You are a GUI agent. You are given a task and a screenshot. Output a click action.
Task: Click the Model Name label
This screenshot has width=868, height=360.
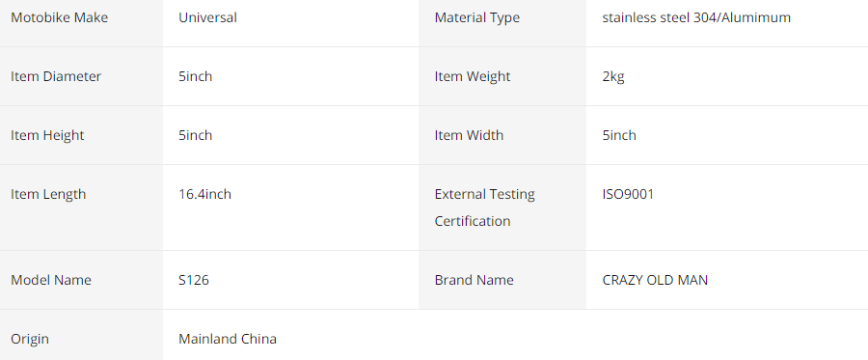click(x=51, y=280)
